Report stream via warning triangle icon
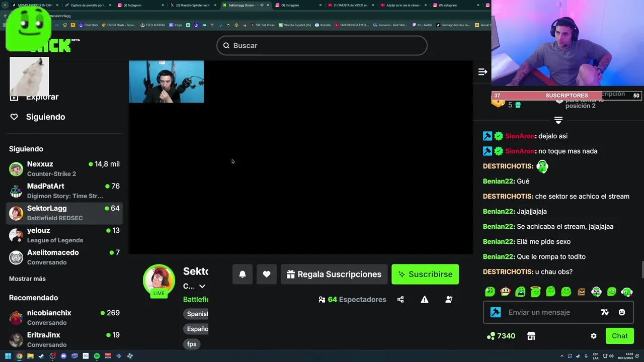This screenshot has width=644, height=362. point(425,299)
